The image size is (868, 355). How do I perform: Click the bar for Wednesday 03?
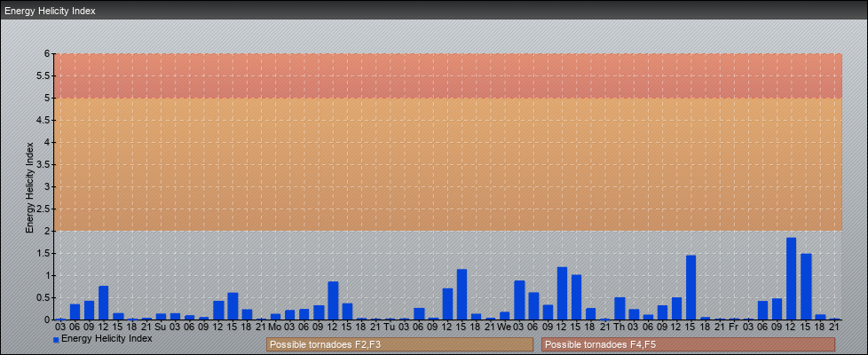[x=519, y=300]
